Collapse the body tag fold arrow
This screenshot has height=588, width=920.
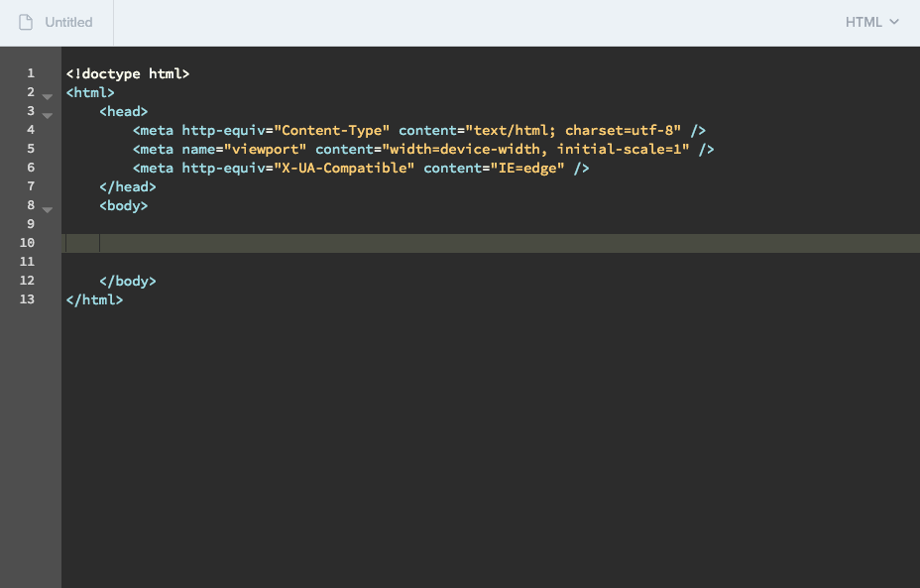pyautogui.click(x=47, y=210)
